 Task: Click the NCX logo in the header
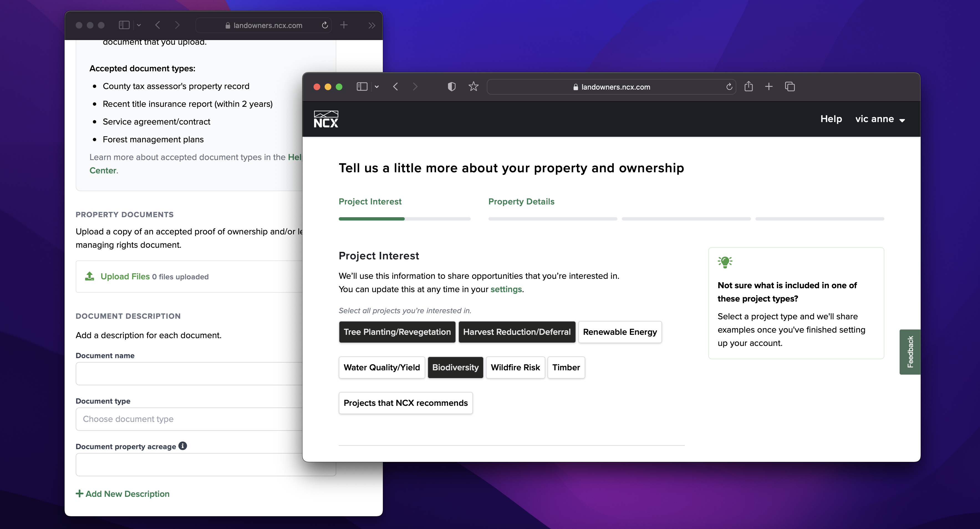326,119
